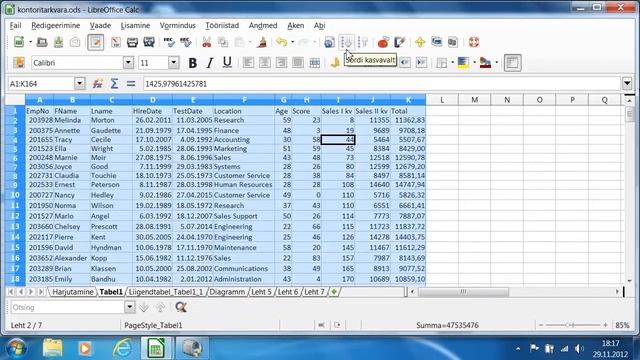Click the Sum sigma button
The height and width of the screenshot is (360, 640).
pyautogui.click(x=114, y=84)
